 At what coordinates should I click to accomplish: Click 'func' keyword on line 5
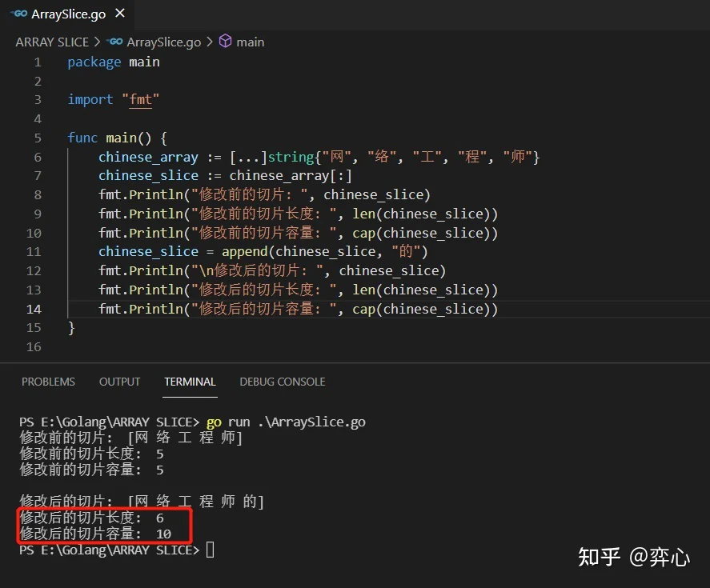coord(82,138)
